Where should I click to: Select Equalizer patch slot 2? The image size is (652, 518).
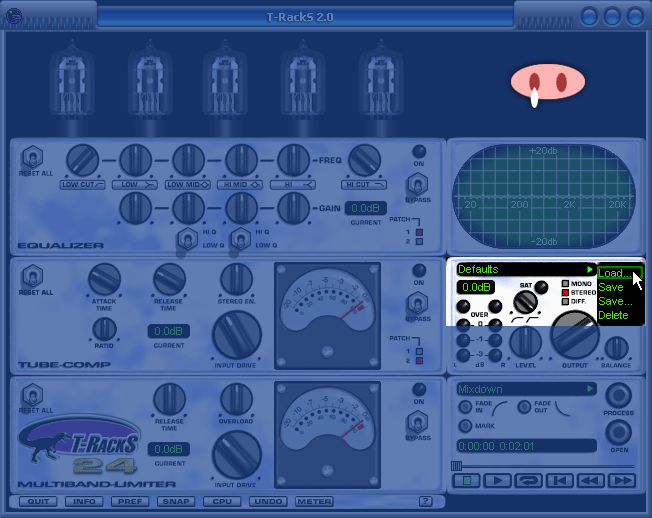[x=419, y=241]
